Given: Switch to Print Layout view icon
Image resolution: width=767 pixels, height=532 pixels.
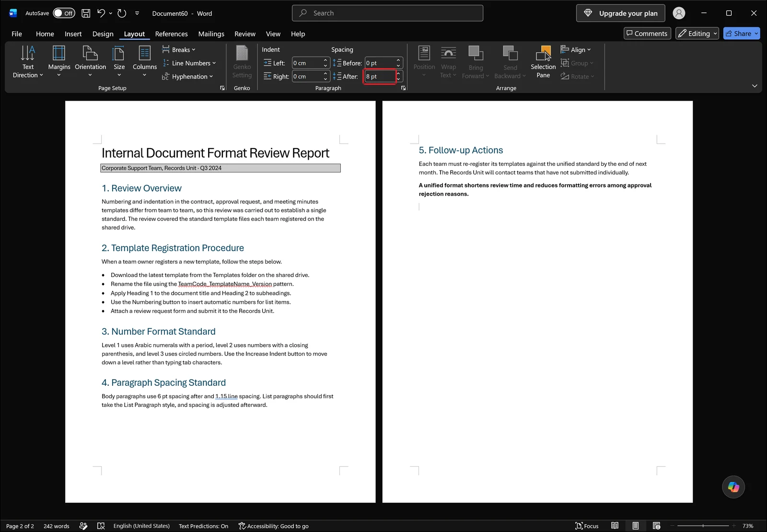Looking at the screenshot, I should pos(636,526).
